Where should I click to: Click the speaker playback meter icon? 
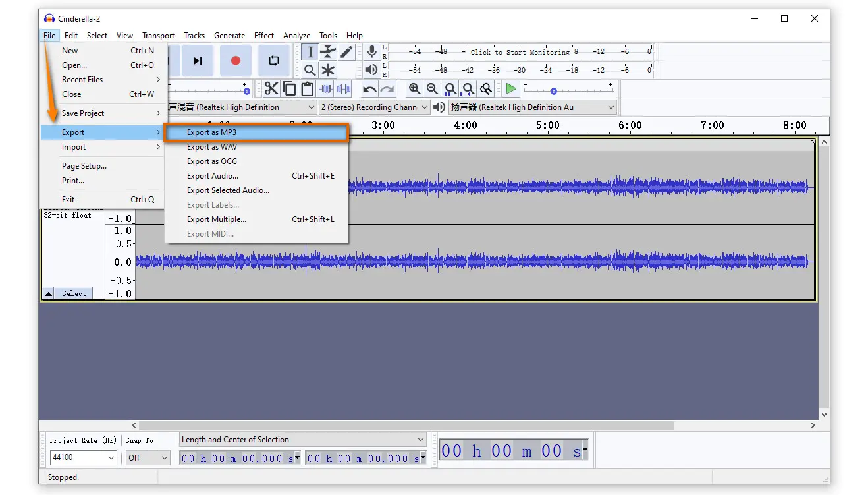point(372,69)
